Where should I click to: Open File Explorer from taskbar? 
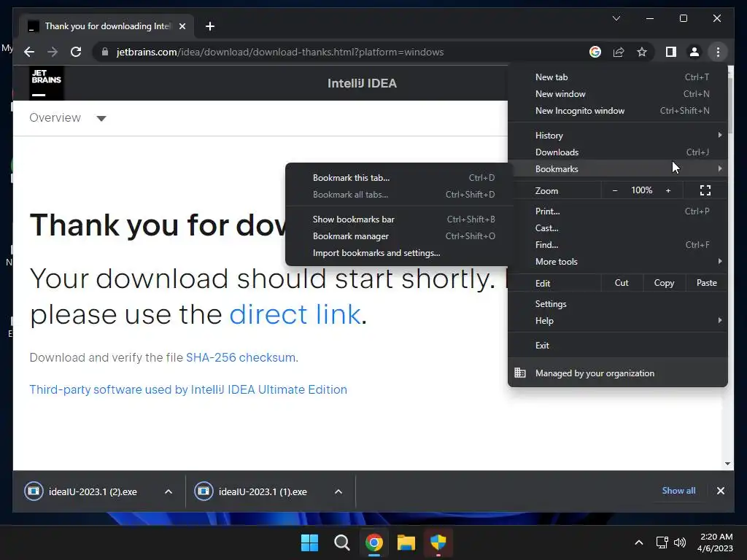(x=406, y=542)
